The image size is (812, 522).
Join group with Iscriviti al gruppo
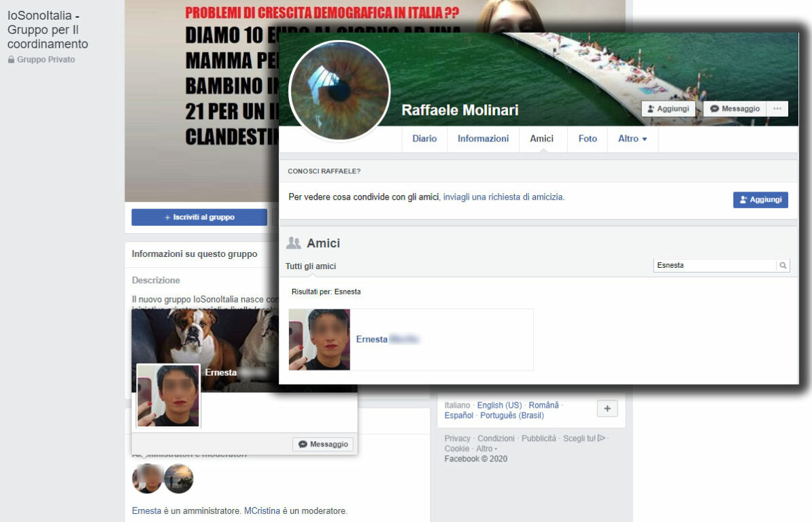pyautogui.click(x=199, y=217)
